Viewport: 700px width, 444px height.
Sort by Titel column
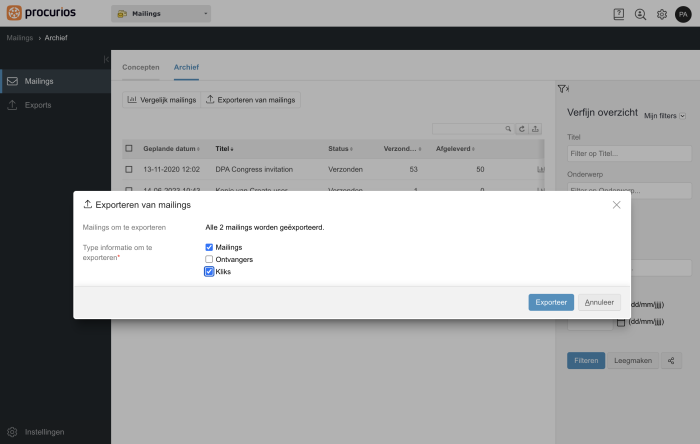pos(224,149)
